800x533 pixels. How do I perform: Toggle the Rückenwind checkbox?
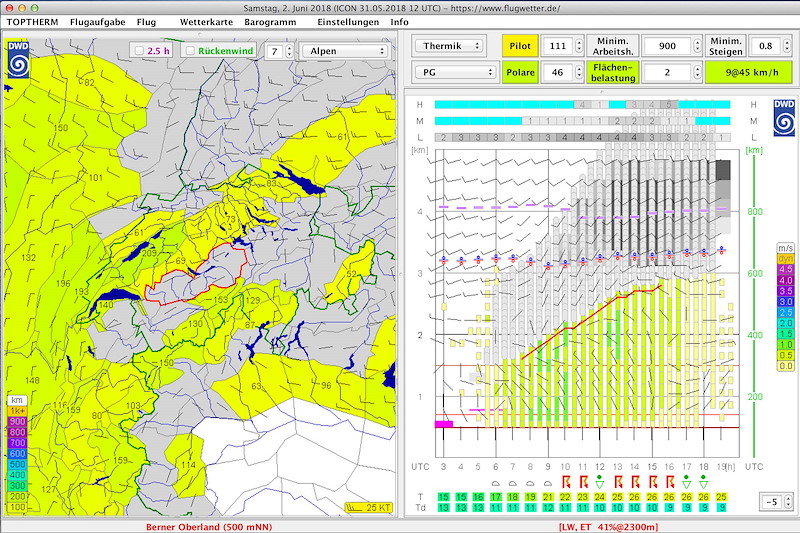(x=190, y=50)
